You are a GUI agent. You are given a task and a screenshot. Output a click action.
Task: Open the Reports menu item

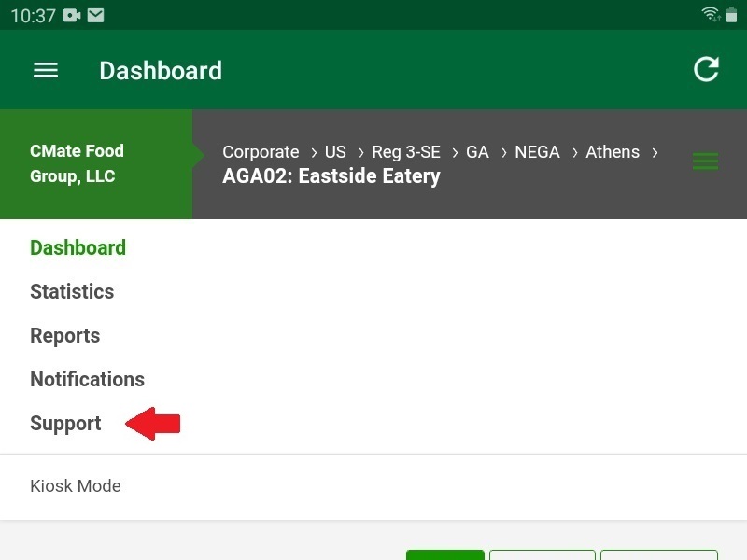64,335
